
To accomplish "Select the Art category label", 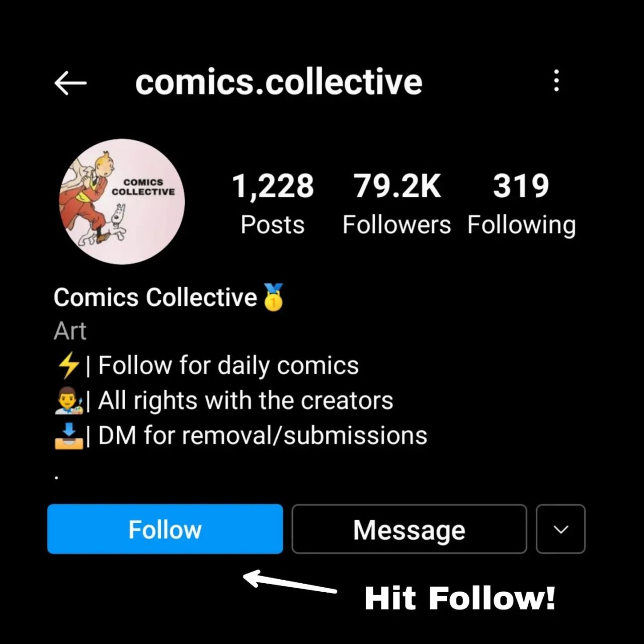I will pyautogui.click(x=70, y=331).
